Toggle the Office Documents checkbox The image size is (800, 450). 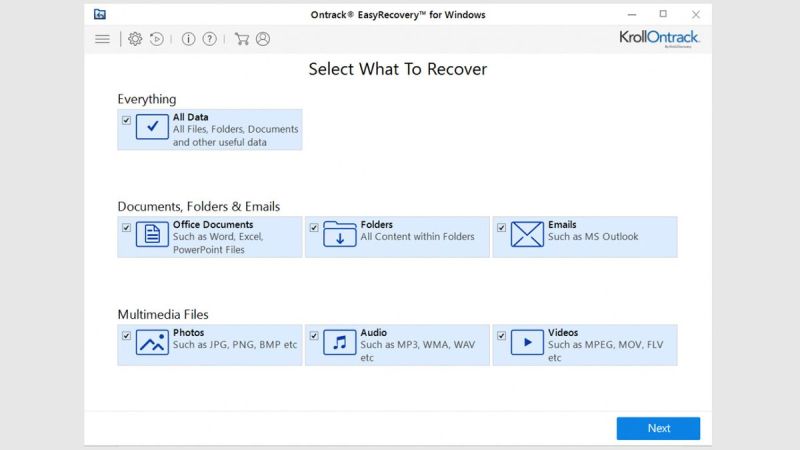(127, 228)
